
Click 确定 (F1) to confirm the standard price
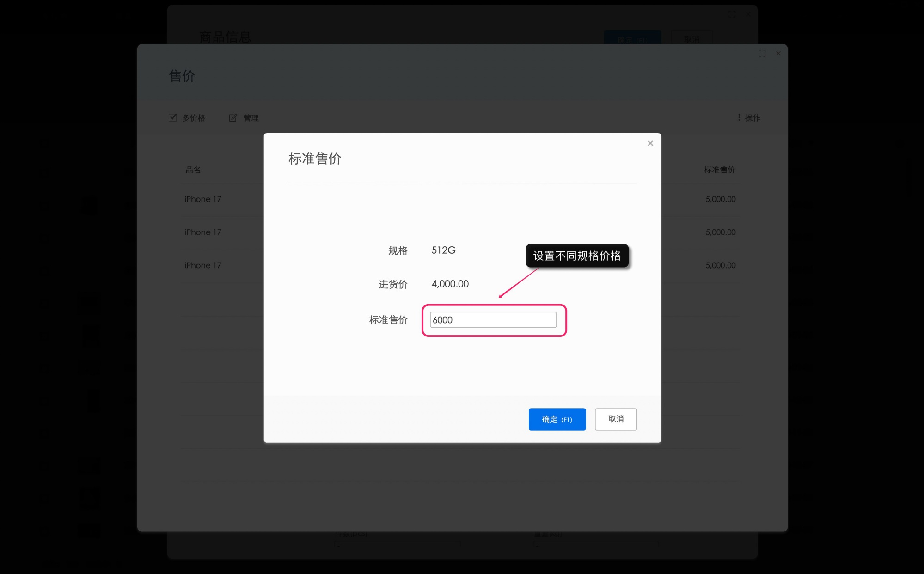[557, 419]
